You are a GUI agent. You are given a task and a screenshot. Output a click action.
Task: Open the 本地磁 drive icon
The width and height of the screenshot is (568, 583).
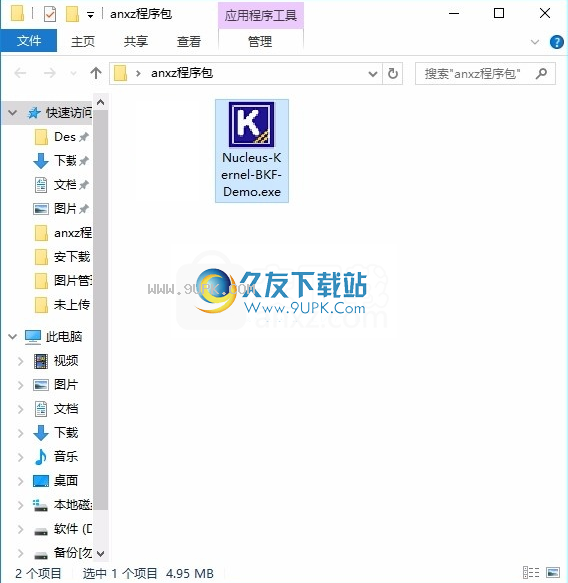[x=40, y=505]
